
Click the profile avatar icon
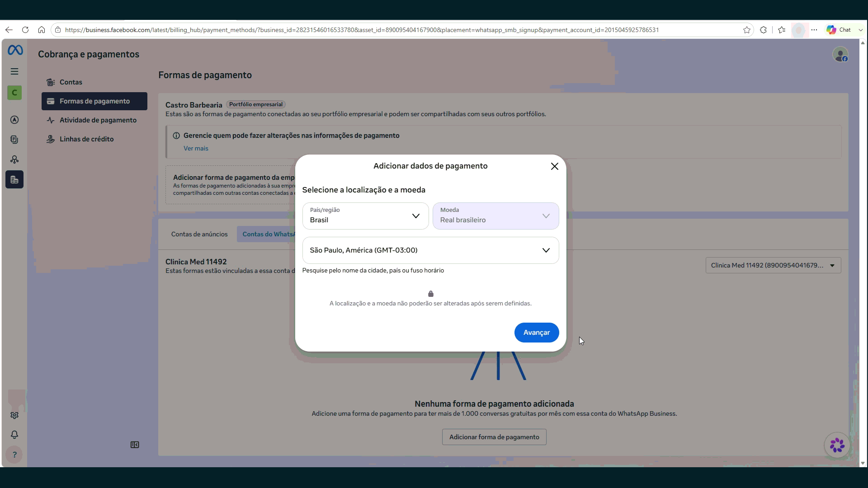pos(840,54)
